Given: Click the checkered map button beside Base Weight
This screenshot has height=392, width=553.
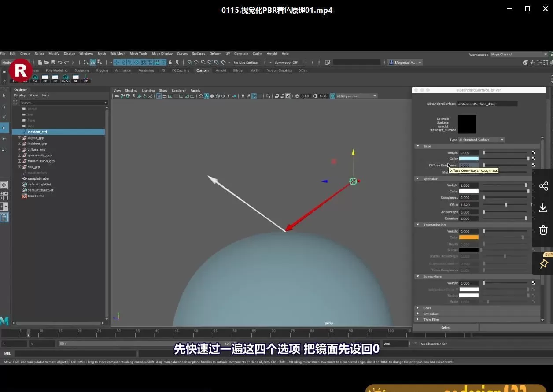Looking at the screenshot, I should 534,152.
